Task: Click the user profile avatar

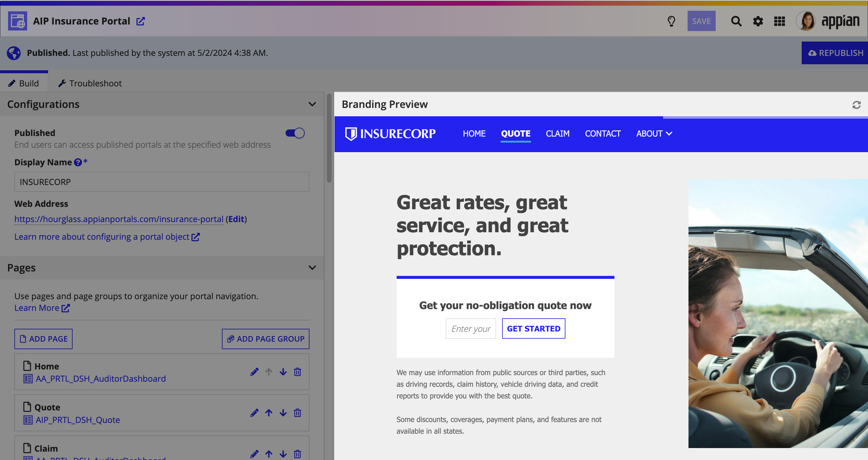Action: pyautogui.click(x=806, y=21)
